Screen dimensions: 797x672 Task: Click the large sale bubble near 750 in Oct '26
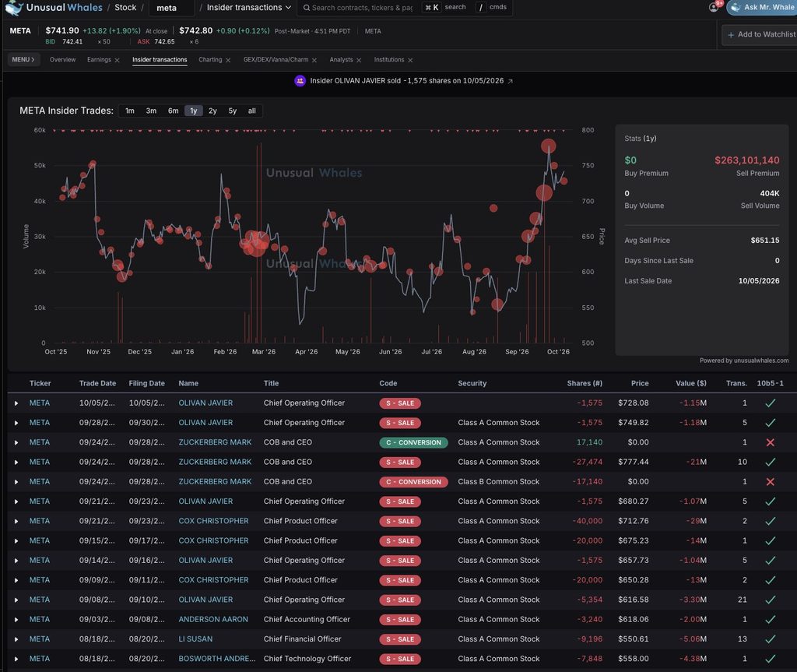coord(548,146)
